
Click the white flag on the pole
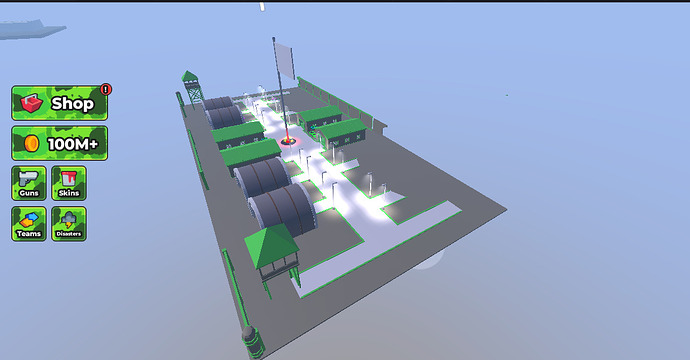tap(285, 60)
